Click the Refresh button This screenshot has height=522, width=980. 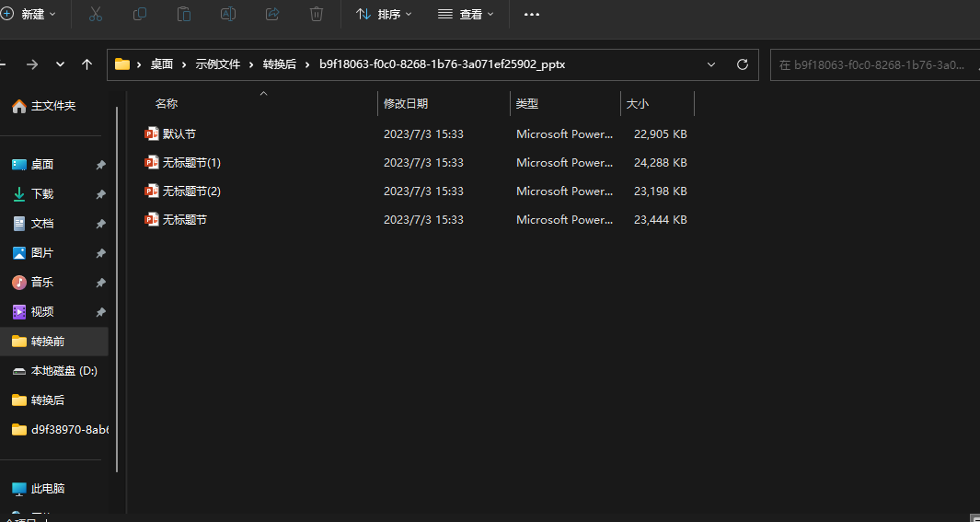coord(743,64)
